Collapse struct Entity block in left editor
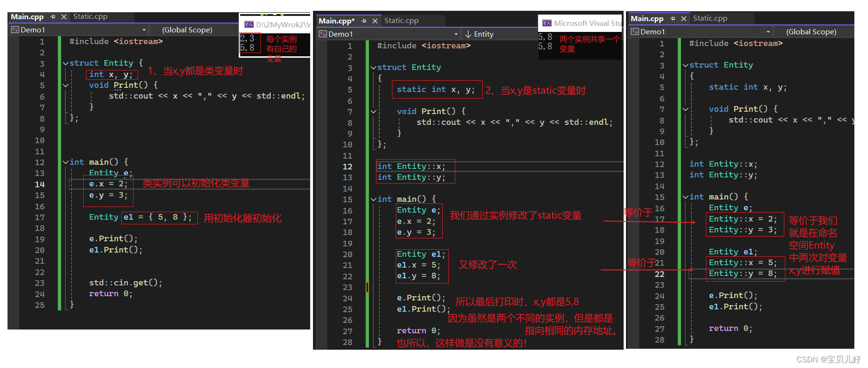This screenshot has height=368, width=868. click(x=66, y=63)
